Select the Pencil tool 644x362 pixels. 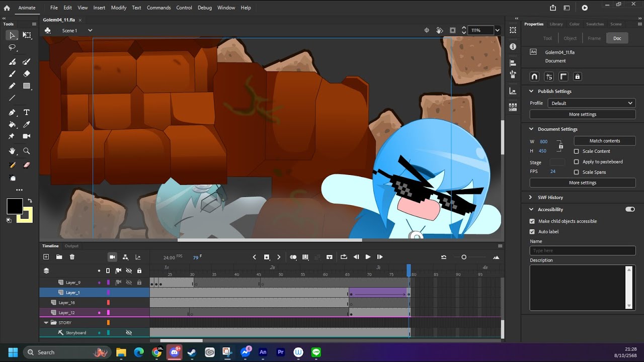[x=12, y=86]
